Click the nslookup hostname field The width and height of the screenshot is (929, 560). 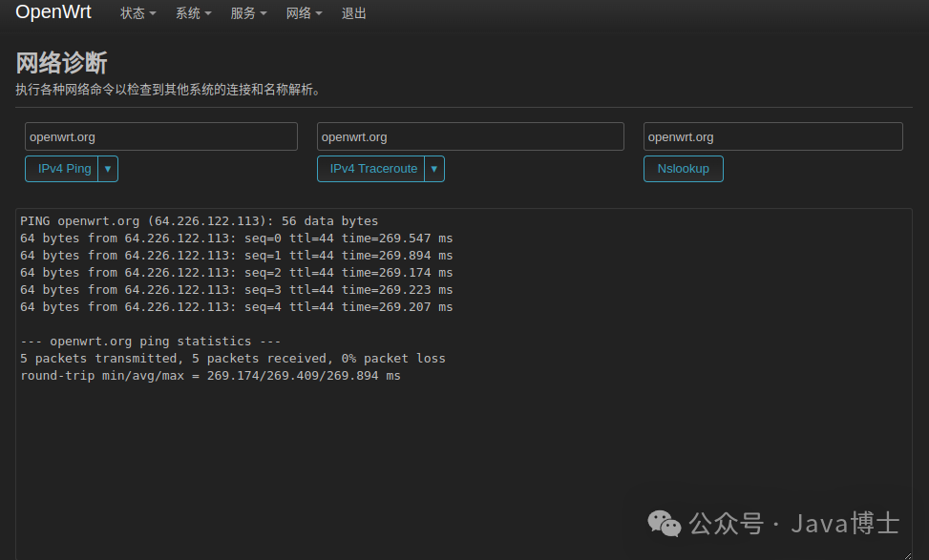[x=772, y=135]
